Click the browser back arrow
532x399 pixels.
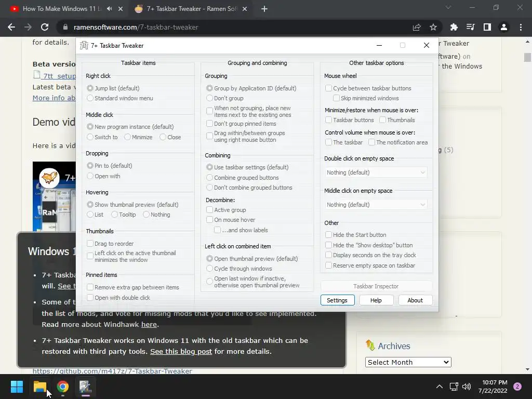coord(11,27)
